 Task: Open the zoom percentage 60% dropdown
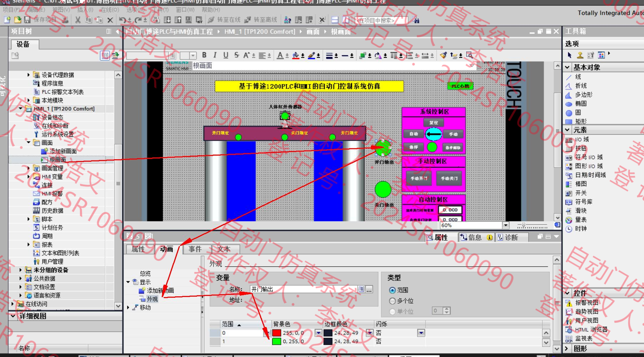[505, 225]
